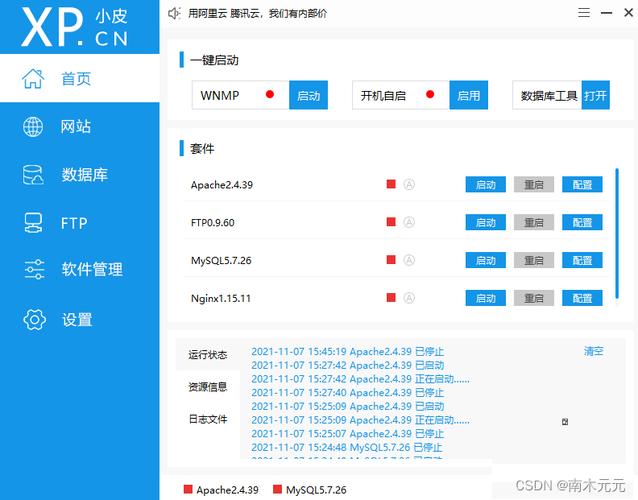Open the 软件管理 sliders icon

pyautogui.click(x=34, y=269)
